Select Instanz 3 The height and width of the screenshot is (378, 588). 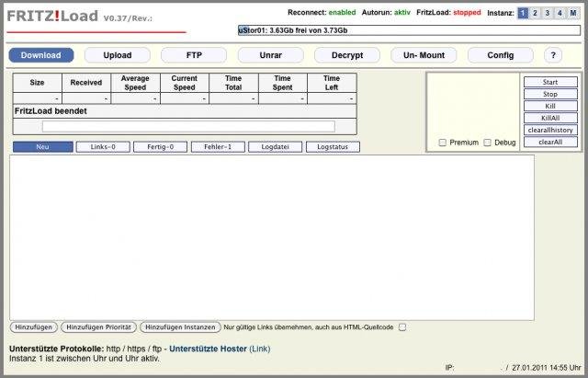(x=548, y=13)
